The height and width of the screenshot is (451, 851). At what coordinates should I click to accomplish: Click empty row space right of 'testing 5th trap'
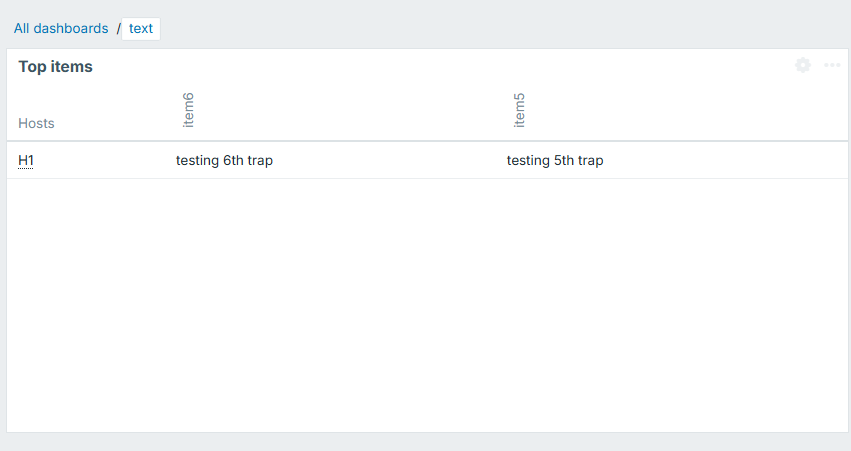tap(720, 160)
